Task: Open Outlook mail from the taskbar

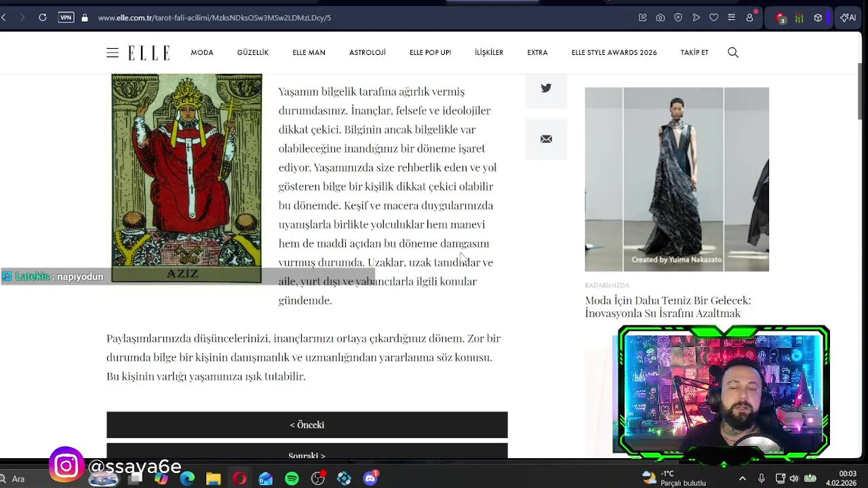Action: coord(266,479)
